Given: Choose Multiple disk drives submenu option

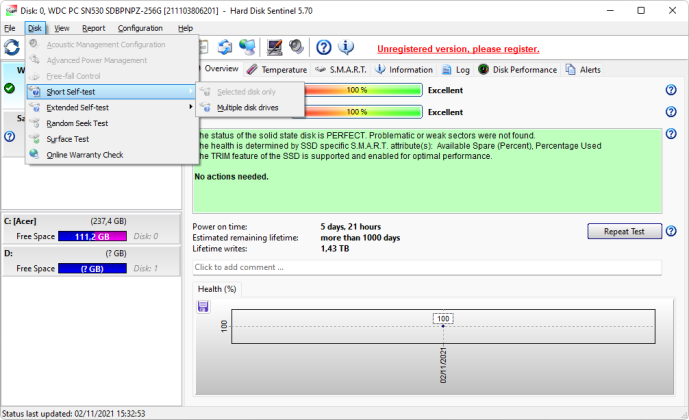Looking at the screenshot, I should (x=250, y=108).
